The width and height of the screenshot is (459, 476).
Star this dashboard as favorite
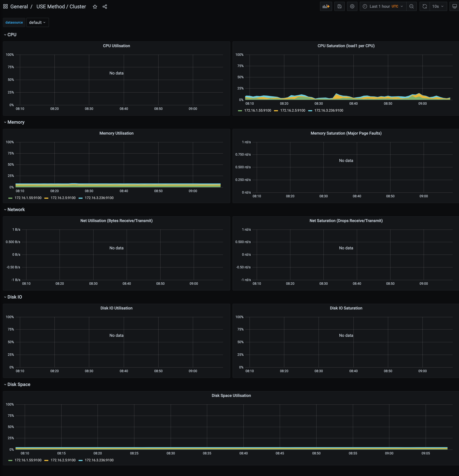click(95, 7)
